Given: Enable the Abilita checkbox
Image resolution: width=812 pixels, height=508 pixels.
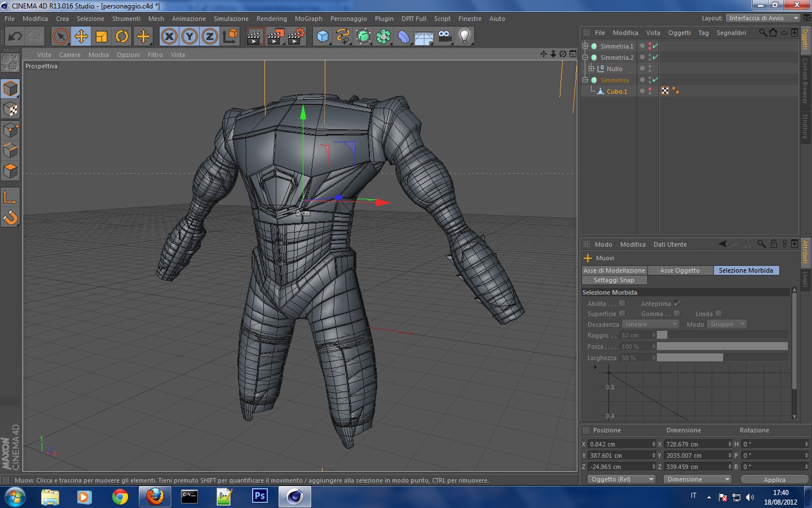Looking at the screenshot, I should point(622,304).
